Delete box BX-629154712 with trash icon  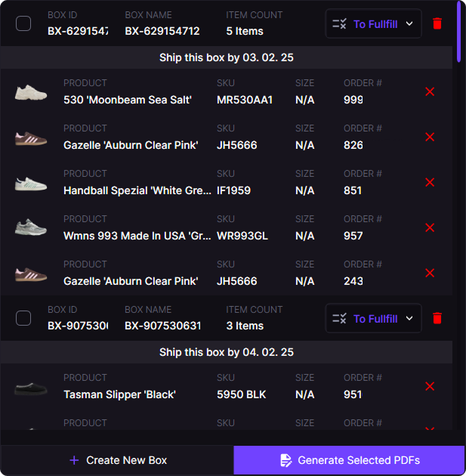point(437,24)
